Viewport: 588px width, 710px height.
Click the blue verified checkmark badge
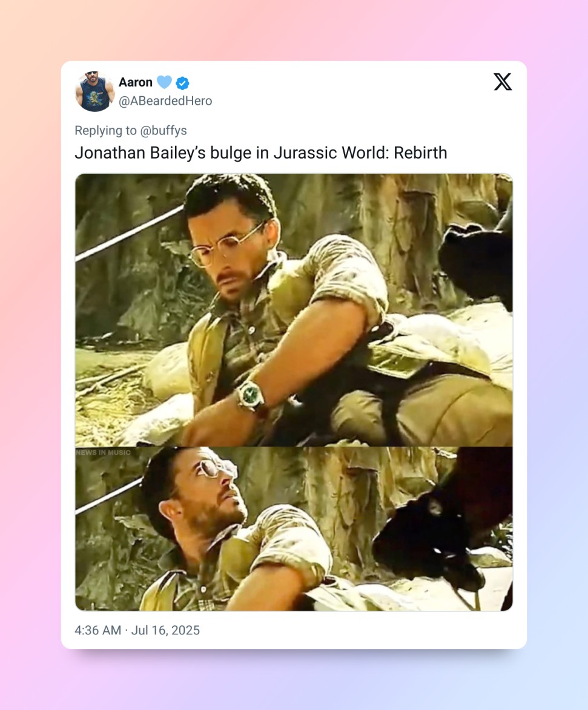[x=182, y=83]
